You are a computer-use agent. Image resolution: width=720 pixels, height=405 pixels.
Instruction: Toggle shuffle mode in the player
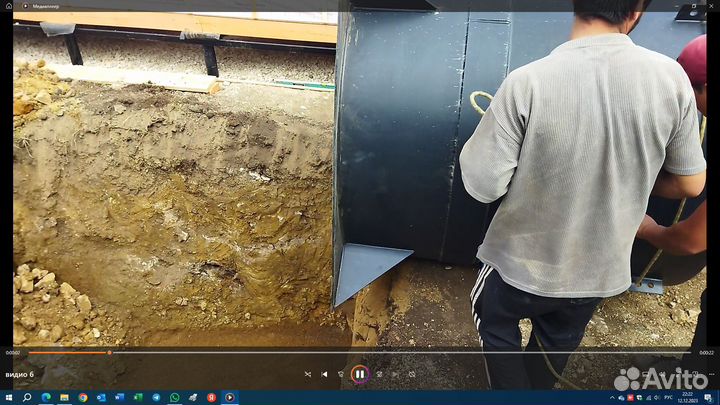[308, 374]
